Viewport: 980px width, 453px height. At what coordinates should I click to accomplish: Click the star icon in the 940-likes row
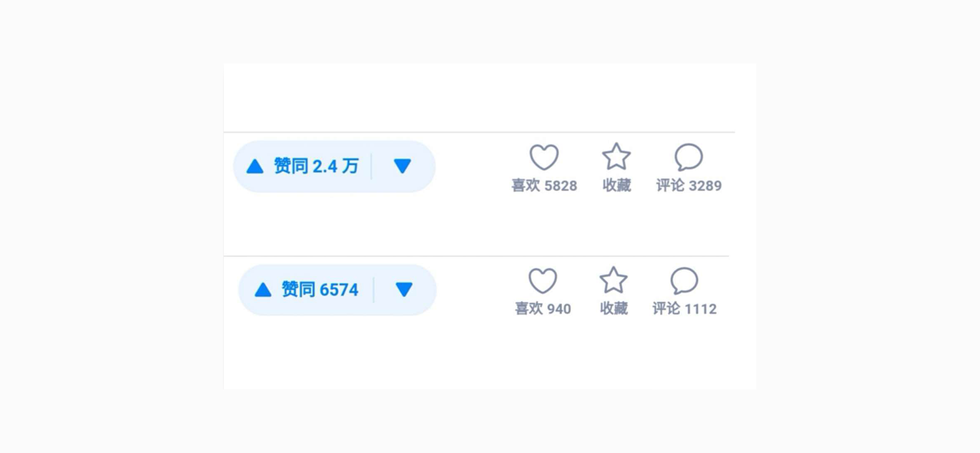614,281
